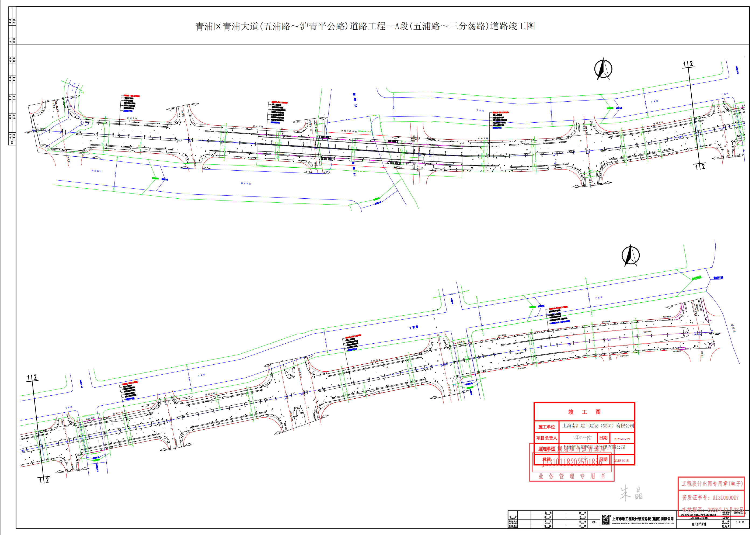Click 资质证书号 A131000017 in stamp
The height and width of the screenshot is (535, 756).
pyautogui.click(x=710, y=498)
